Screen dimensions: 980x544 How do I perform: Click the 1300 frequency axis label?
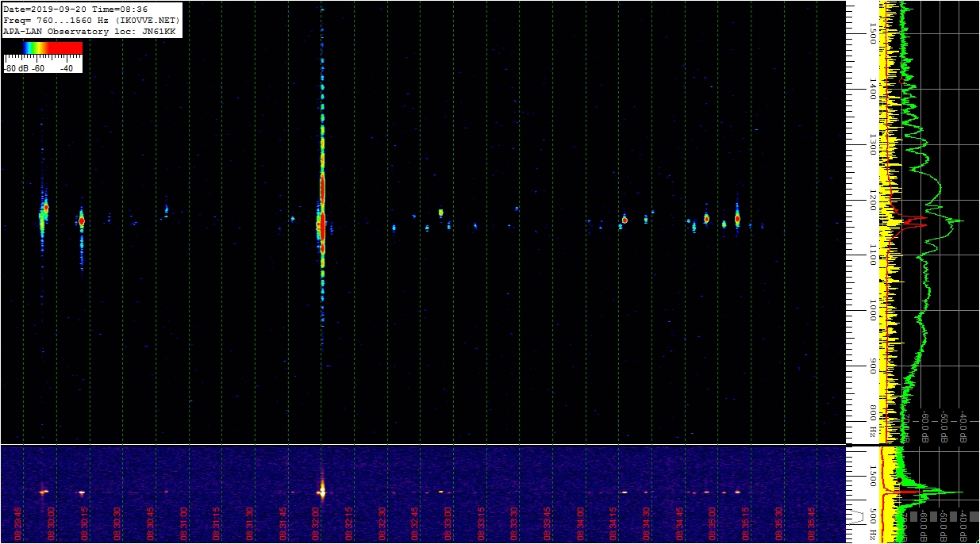tap(873, 144)
